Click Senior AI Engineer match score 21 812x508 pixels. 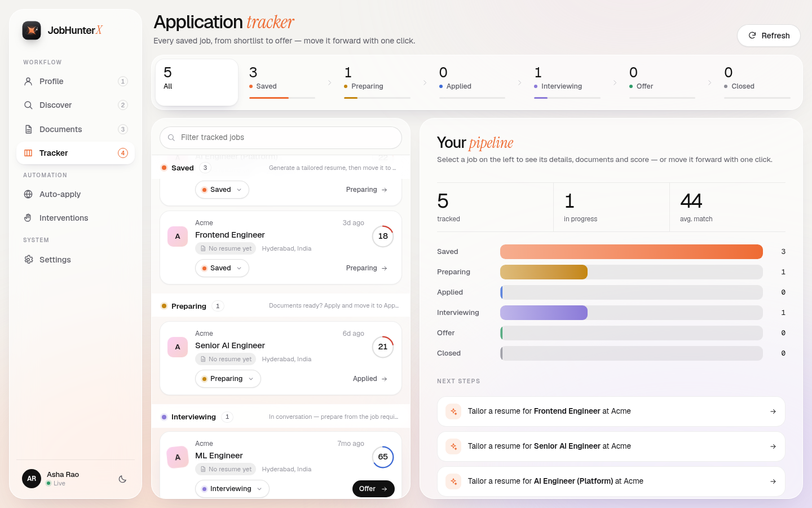pyautogui.click(x=383, y=347)
